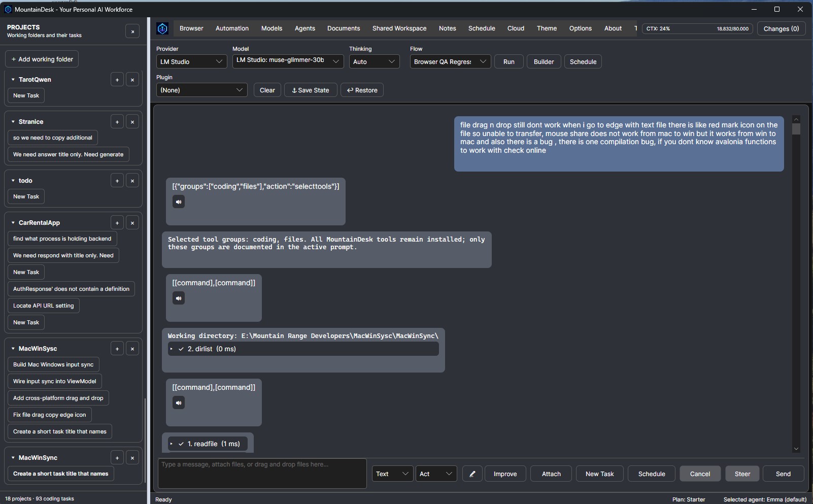Screen dimensions: 813x504
Task: Click Add working folder button
Action: click(42, 59)
